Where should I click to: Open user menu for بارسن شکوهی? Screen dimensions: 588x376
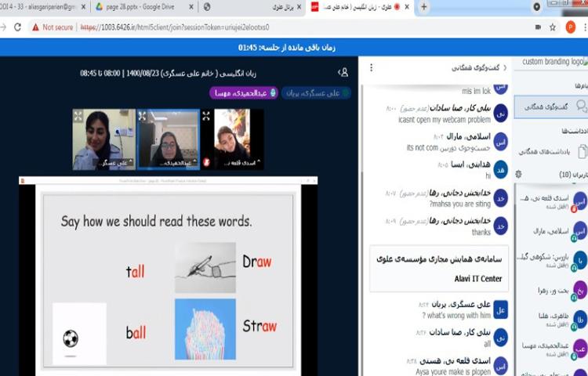tap(551, 261)
